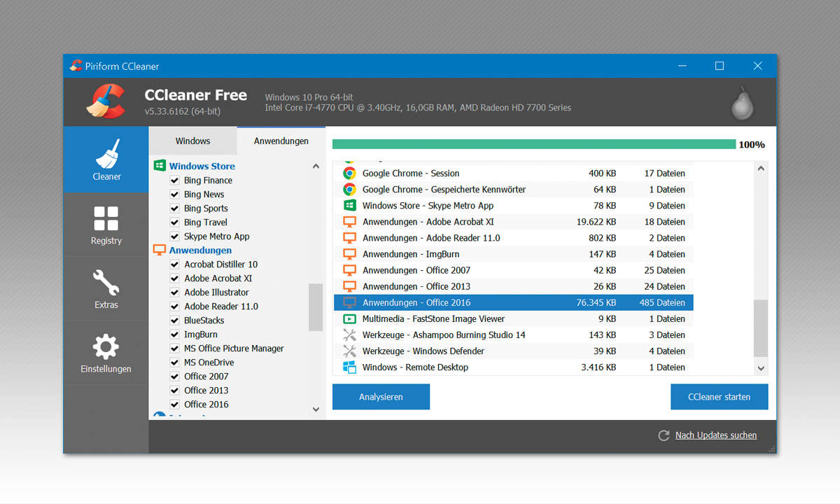Click the ImgBurn tree label

click(201, 334)
